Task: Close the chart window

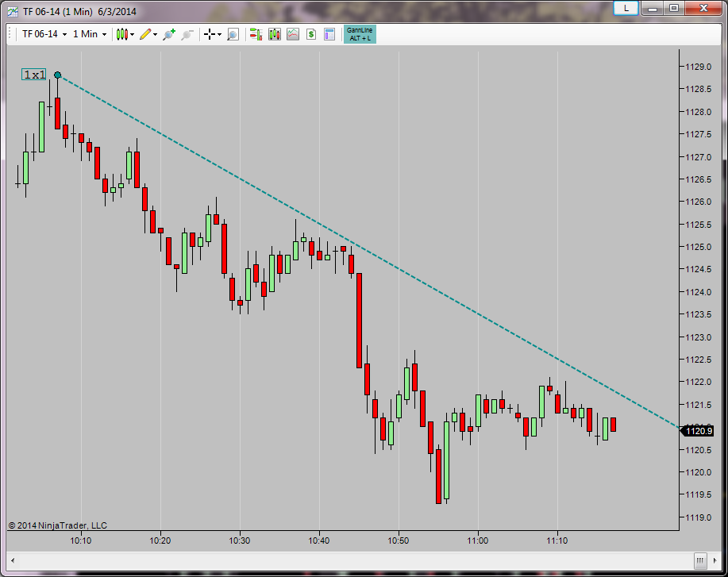Action: (x=703, y=9)
